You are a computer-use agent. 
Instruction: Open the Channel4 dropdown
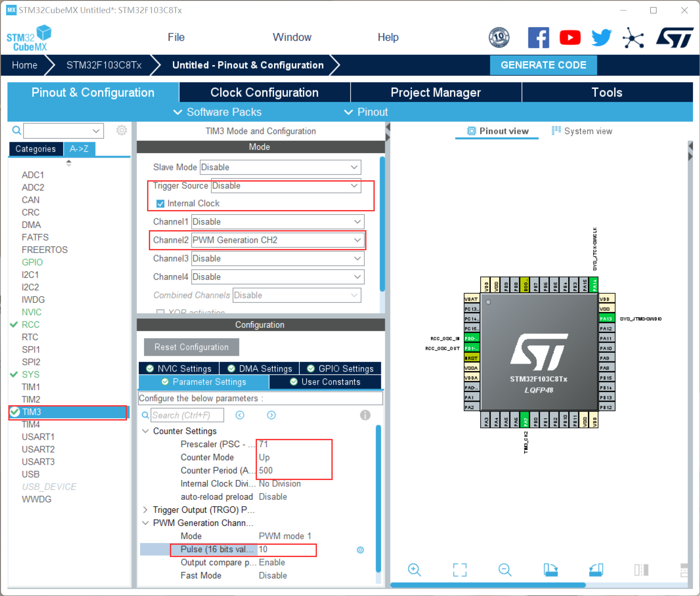pyautogui.click(x=278, y=277)
